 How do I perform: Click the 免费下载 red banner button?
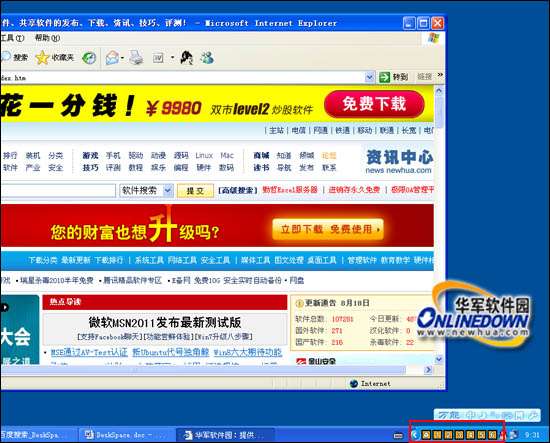tap(374, 104)
